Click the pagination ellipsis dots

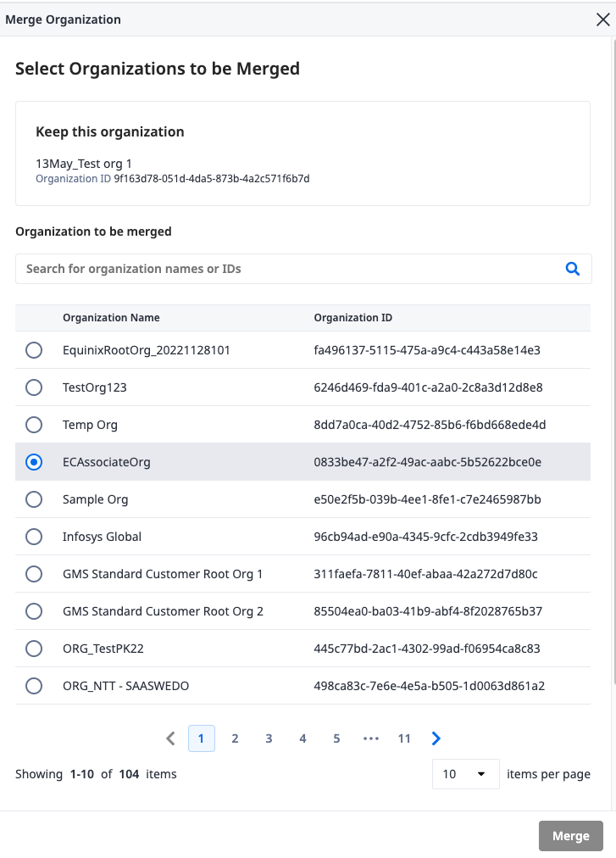[x=371, y=738]
